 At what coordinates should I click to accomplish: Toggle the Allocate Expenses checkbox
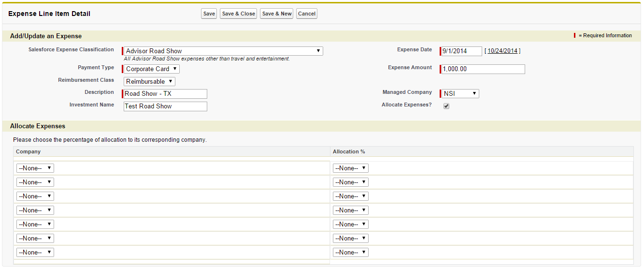coord(446,106)
